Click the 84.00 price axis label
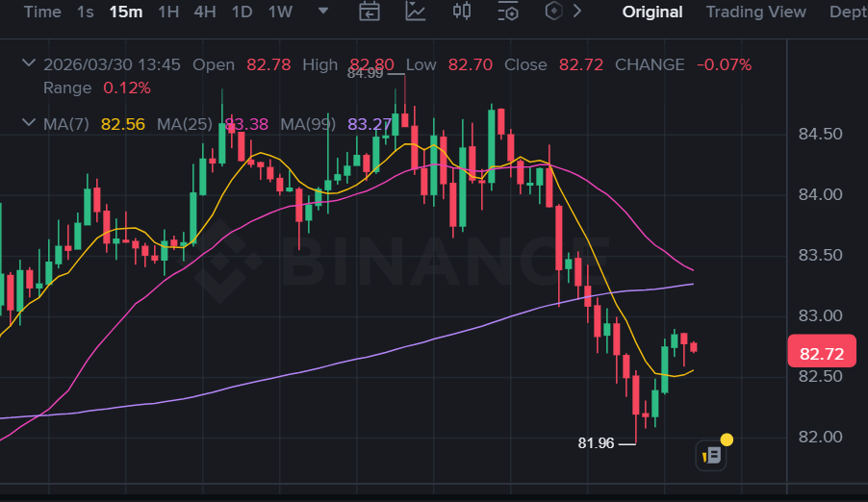Image resolution: width=868 pixels, height=502 pixels. coord(820,194)
